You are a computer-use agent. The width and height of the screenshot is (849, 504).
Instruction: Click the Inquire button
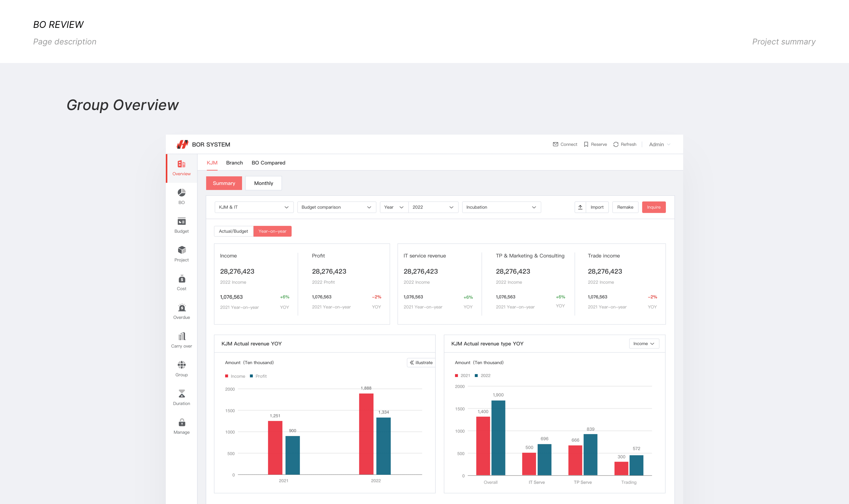click(654, 207)
